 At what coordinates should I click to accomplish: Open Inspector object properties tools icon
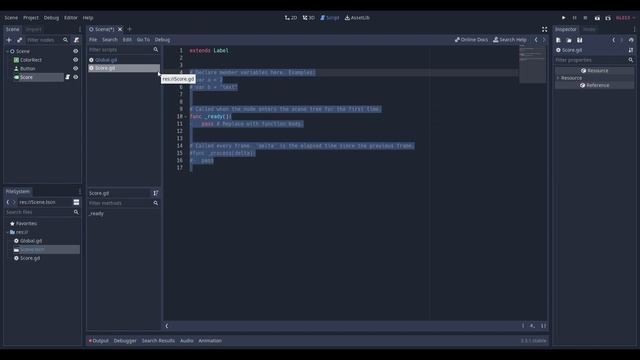(x=631, y=50)
